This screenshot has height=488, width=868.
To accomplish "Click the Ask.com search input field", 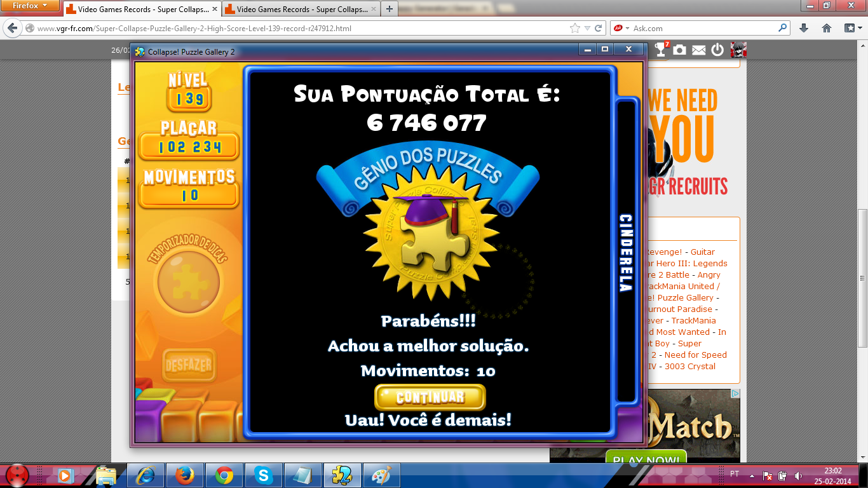I will (x=702, y=29).
